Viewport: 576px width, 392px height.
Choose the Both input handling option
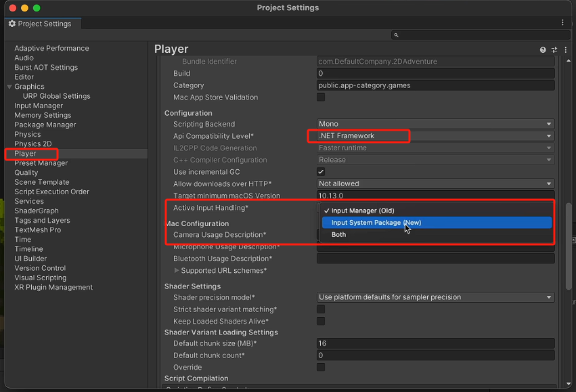pos(437,234)
